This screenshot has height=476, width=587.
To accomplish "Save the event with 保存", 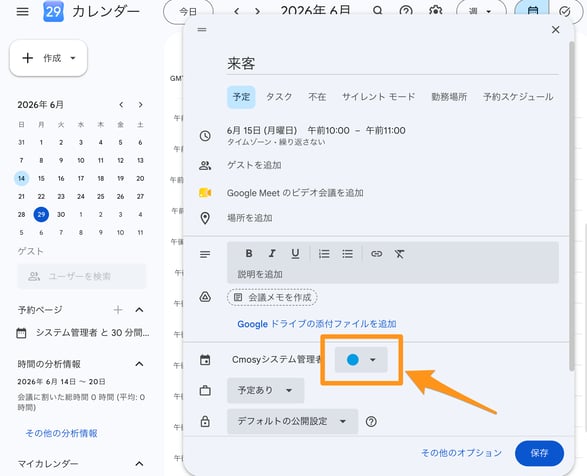I will coord(539,453).
